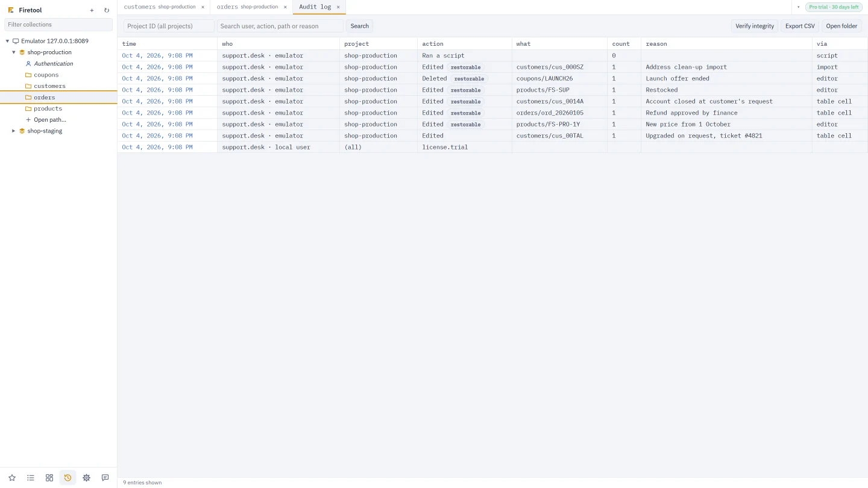Click the plus icon beside Open path
This screenshot has width=868, height=488.
point(28,120)
